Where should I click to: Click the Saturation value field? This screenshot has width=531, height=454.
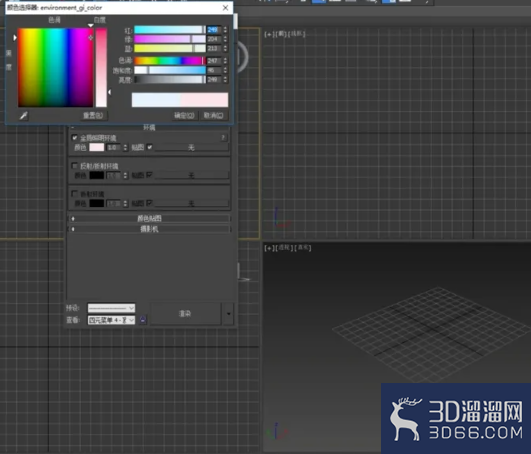coord(214,70)
